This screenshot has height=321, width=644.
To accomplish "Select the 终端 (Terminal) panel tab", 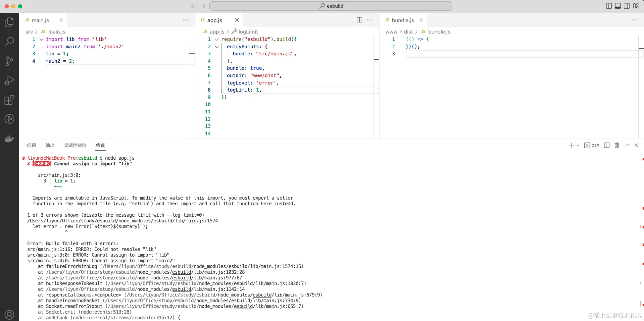I will tap(100, 145).
